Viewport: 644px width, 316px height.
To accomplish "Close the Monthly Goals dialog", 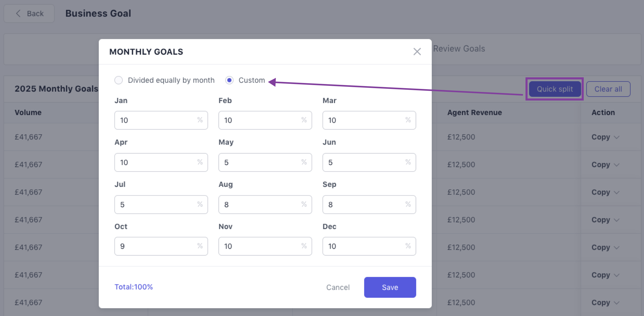I will (x=417, y=52).
